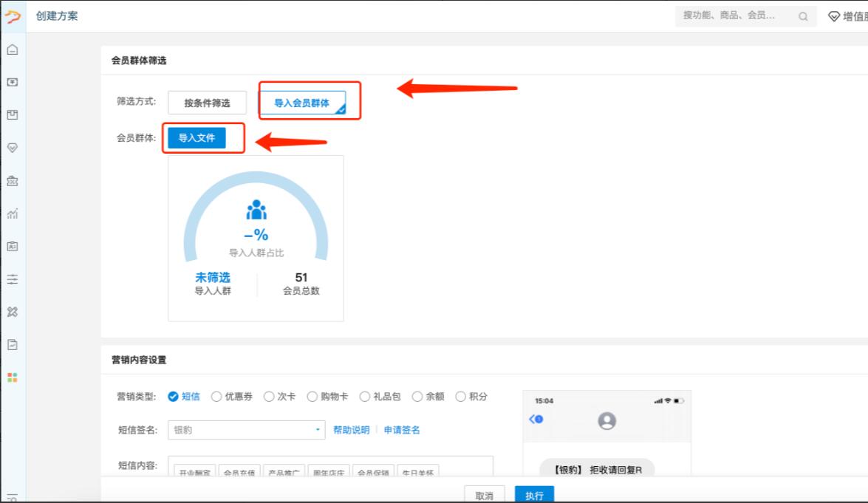Click the scissors tools icon in the sidebar
Viewport: 868px width, 503px height.
(11, 311)
